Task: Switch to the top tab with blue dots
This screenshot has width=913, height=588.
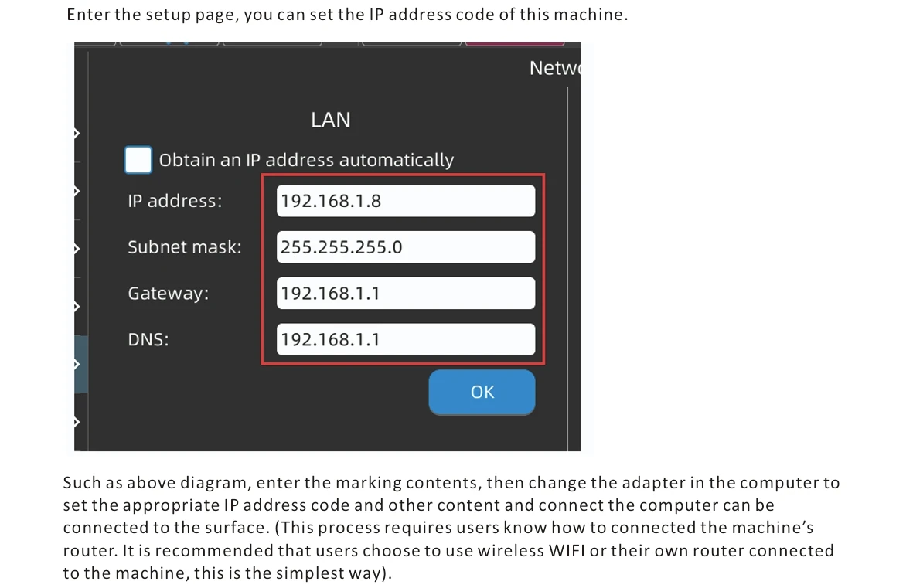Action: [169, 44]
